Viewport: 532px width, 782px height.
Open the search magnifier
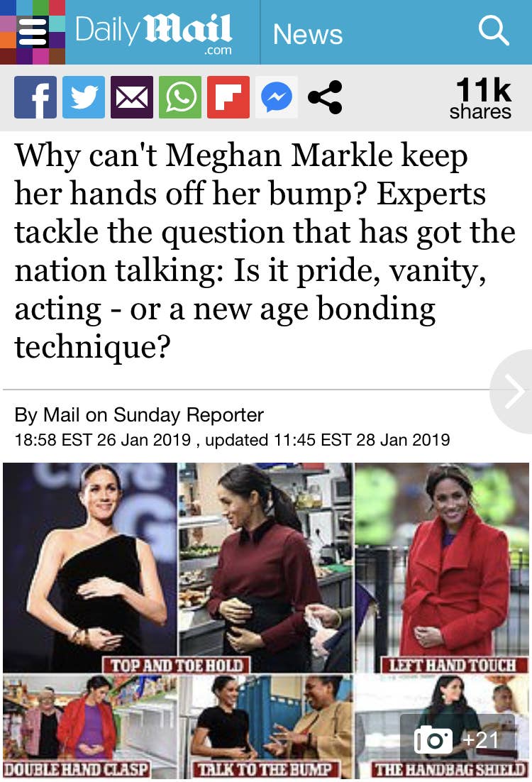(494, 31)
